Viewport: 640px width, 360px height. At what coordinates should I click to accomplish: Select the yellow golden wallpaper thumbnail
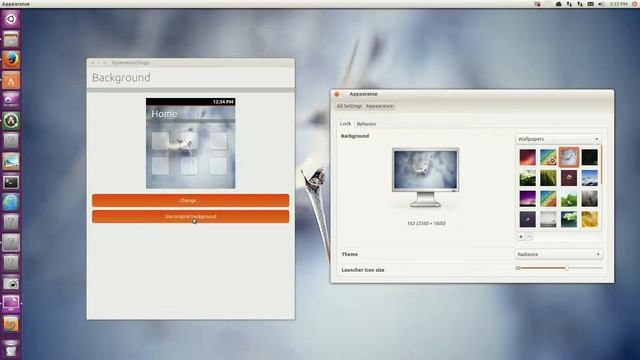(x=589, y=219)
